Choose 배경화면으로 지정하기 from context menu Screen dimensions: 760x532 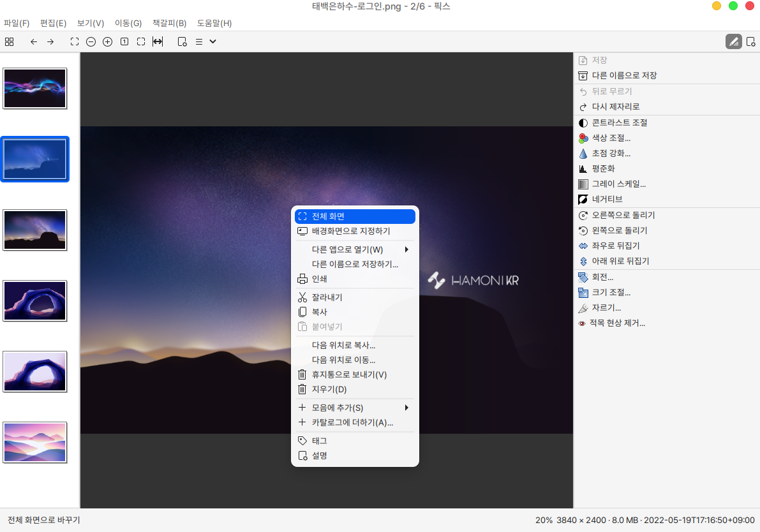tap(350, 231)
